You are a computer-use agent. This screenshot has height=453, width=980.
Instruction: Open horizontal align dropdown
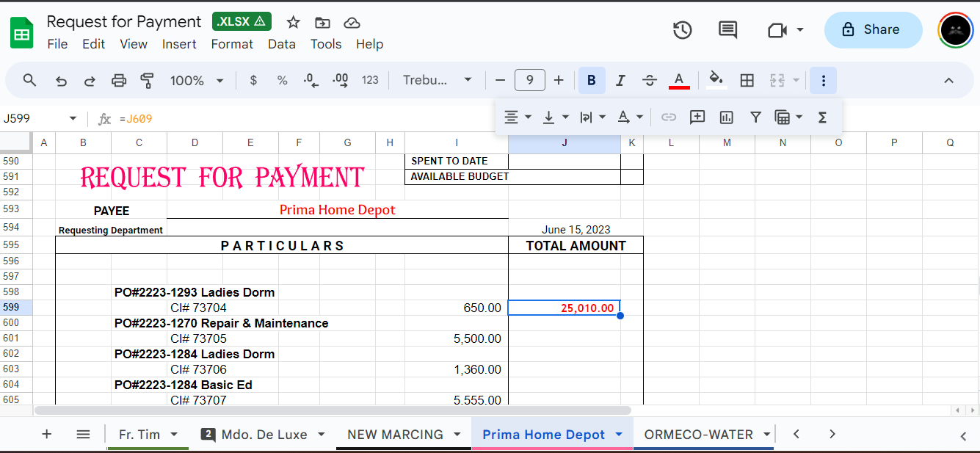click(518, 117)
